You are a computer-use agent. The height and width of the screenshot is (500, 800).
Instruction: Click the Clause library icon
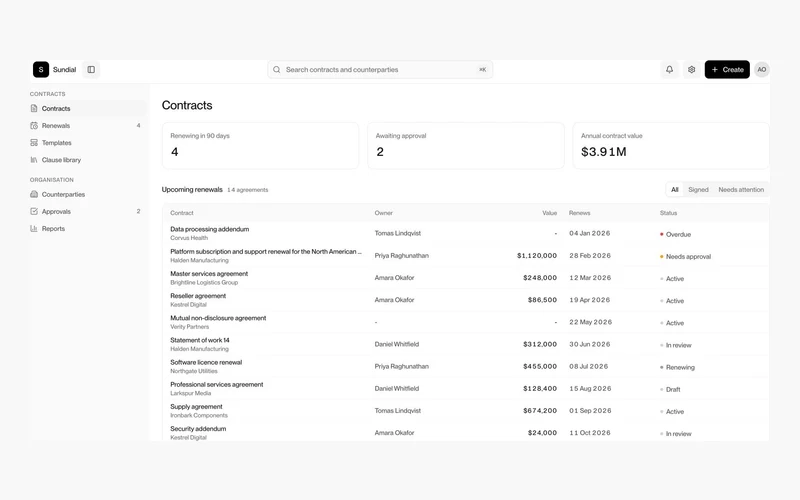click(x=34, y=160)
